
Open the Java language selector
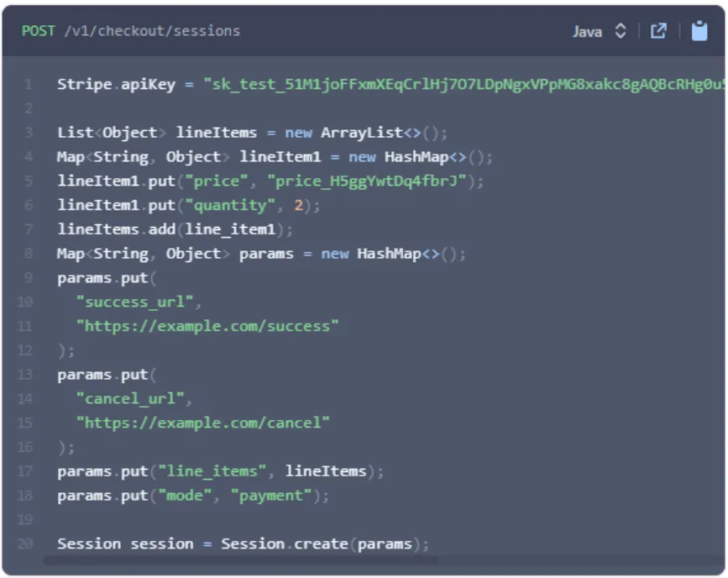588,31
